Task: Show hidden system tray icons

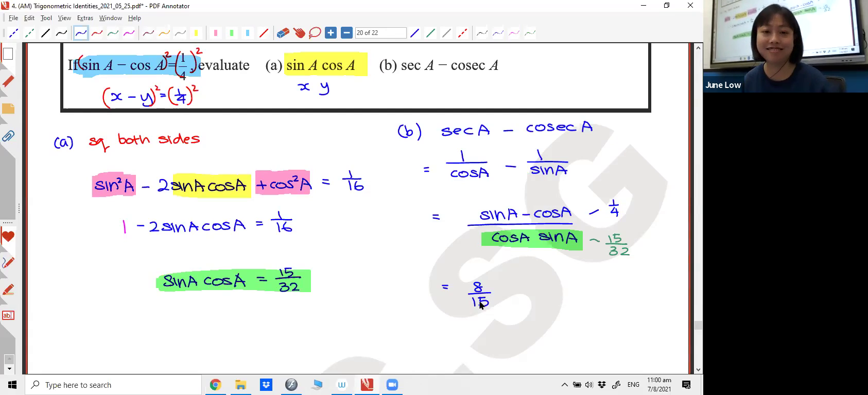Action: [564, 385]
